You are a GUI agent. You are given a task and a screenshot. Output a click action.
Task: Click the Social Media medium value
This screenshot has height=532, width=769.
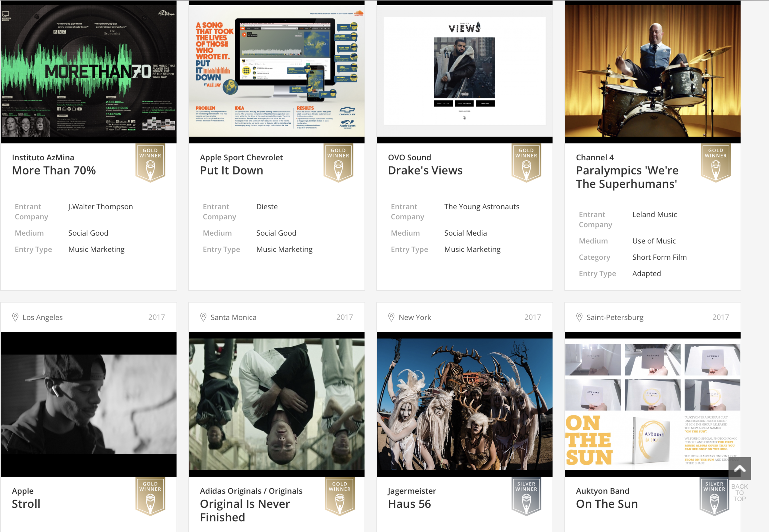coord(465,233)
